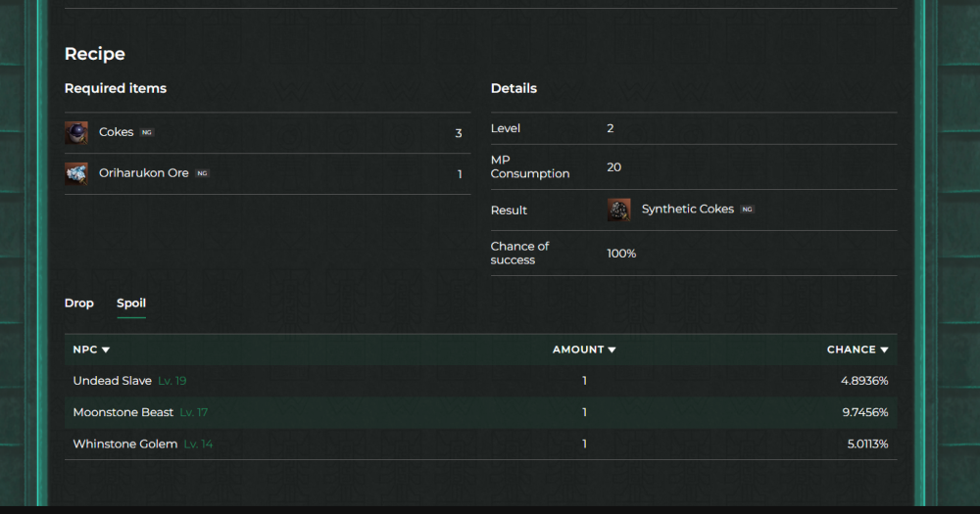This screenshot has width=980, height=514.
Task: Click the NG badge beside Oriharukon Ore
Action: [x=202, y=173]
